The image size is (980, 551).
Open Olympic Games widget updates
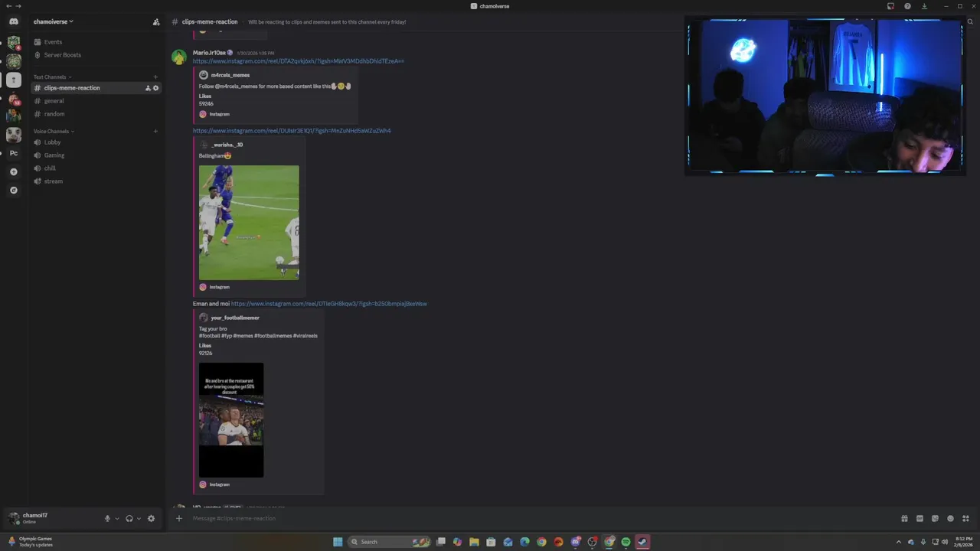[x=31, y=542]
